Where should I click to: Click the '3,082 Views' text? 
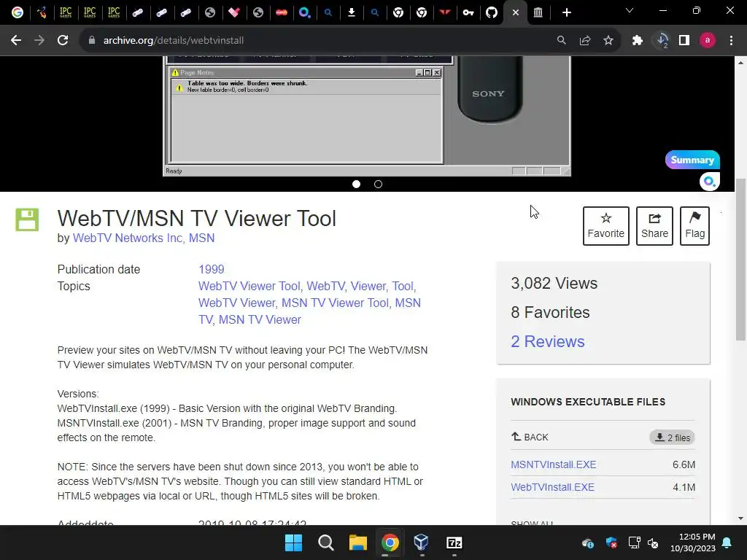(554, 284)
